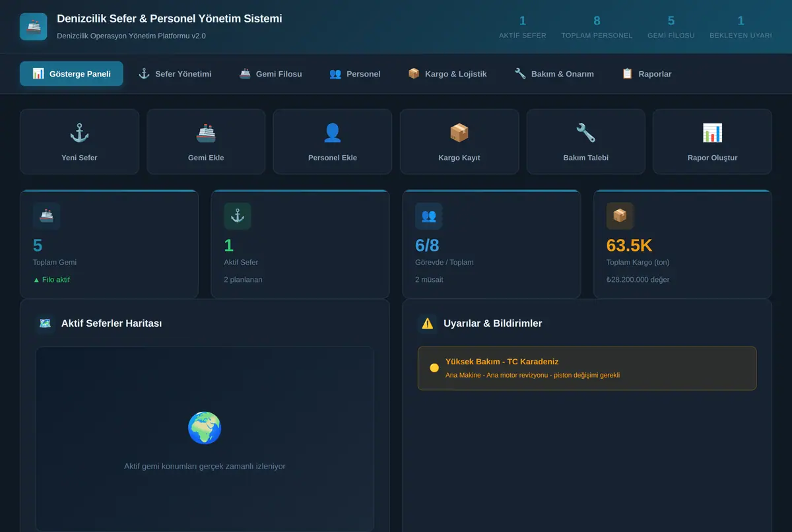Click the person icon on Personel Ekle card
Viewport: 792px width, 532px height.
pos(333,133)
